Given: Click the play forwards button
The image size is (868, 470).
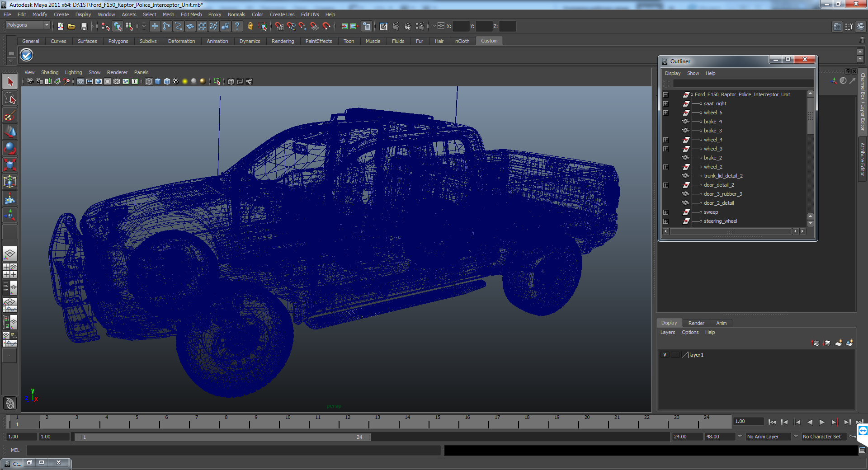Looking at the screenshot, I should pyautogui.click(x=822, y=422).
